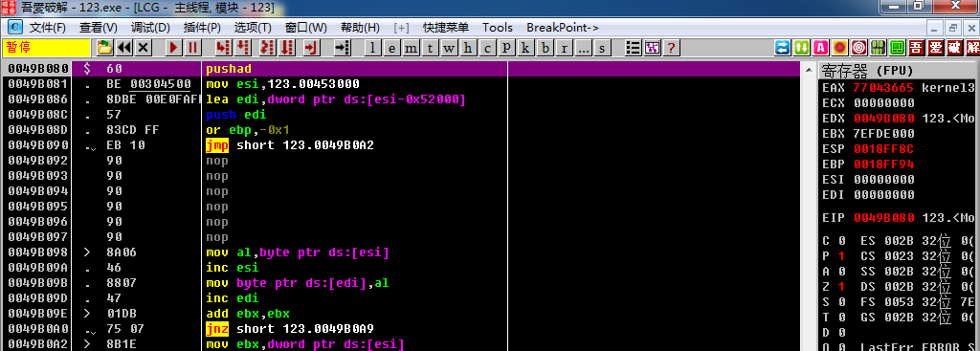The width and height of the screenshot is (980, 351).
Task: Open the 查看(V) menu
Action: click(99, 28)
